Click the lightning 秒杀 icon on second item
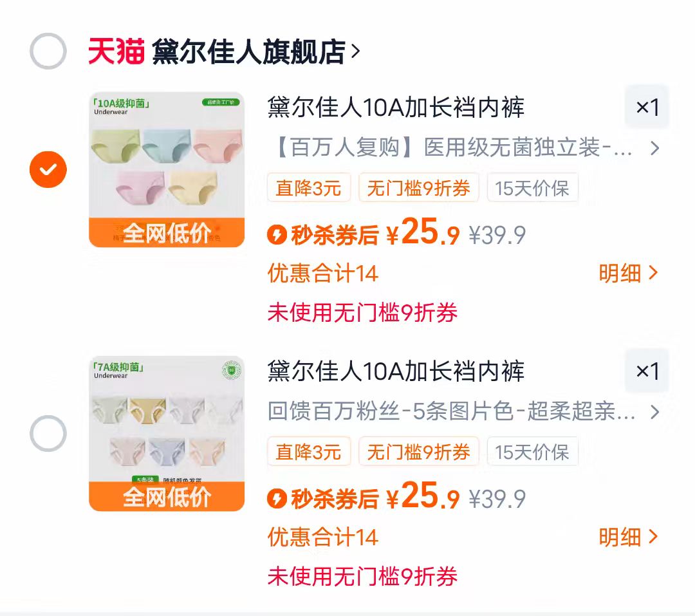 pos(277,499)
